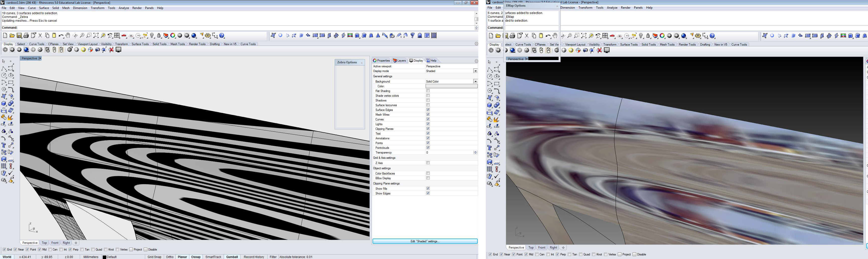Click the Print icon in left window toolbar
The height and width of the screenshot is (259, 868).
click(26, 35)
